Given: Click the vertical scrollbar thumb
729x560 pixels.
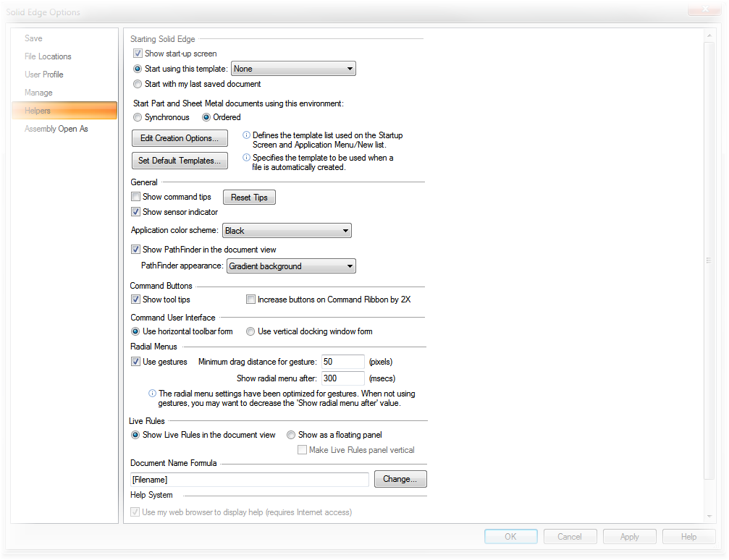Looking at the screenshot, I should 709,260.
